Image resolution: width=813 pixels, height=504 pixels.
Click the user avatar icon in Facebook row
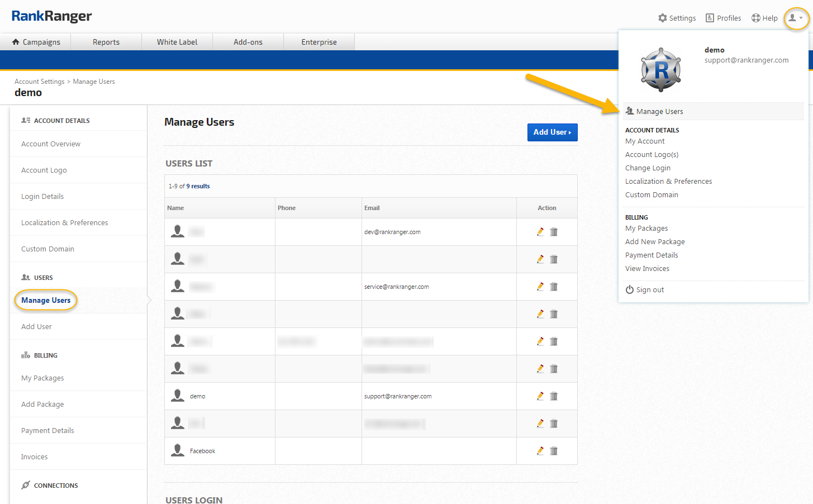[x=178, y=450]
